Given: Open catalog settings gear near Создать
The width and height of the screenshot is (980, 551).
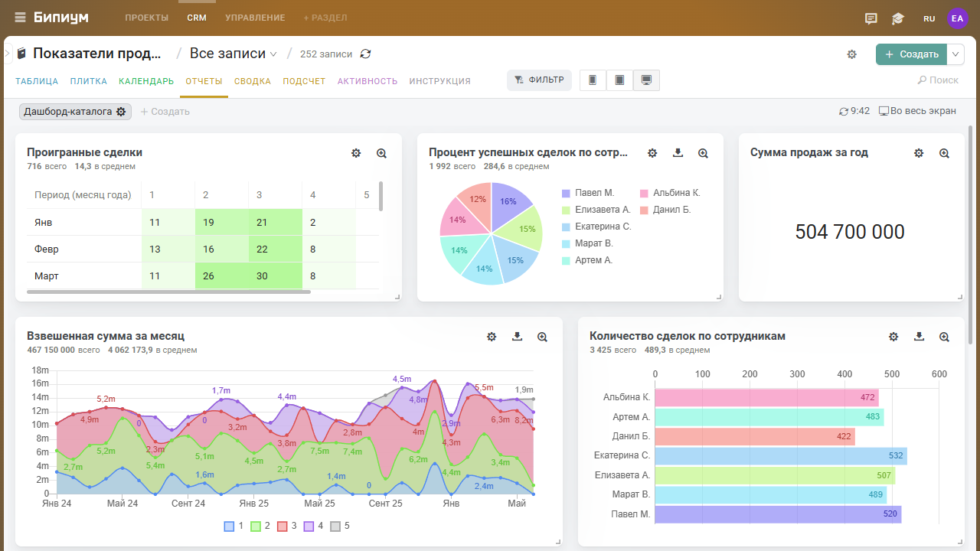Looking at the screenshot, I should click(x=851, y=54).
